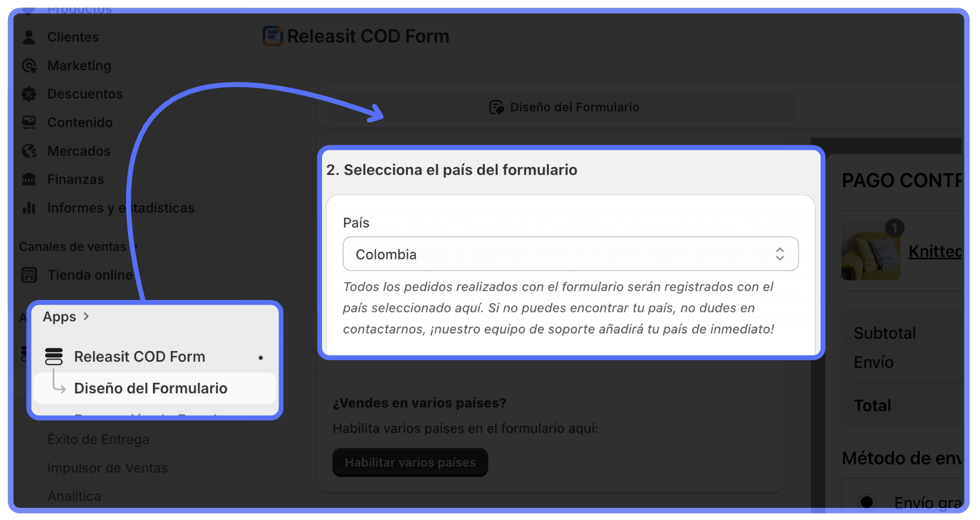Select the Envío gratis radio button
980x520 pixels.
pyautogui.click(x=866, y=501)
